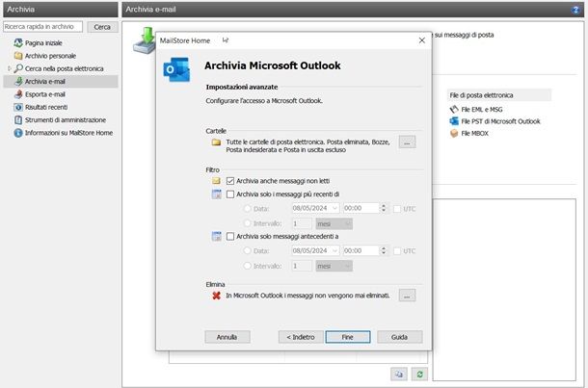Click the File MBOX box icon
The image size is (588, 388).
(454, 133)
